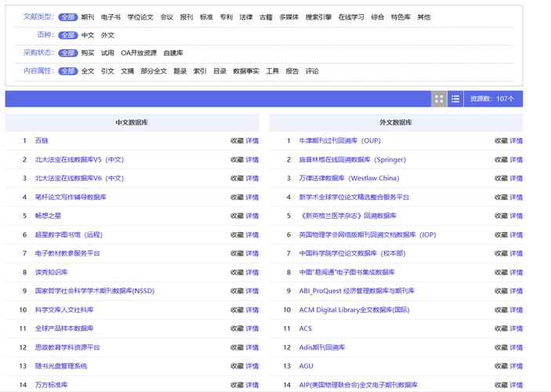Image resolution: width=551 pixels, height=392 pixels.
Task: Filter content attribute by 数据事实
Action: 246,71
